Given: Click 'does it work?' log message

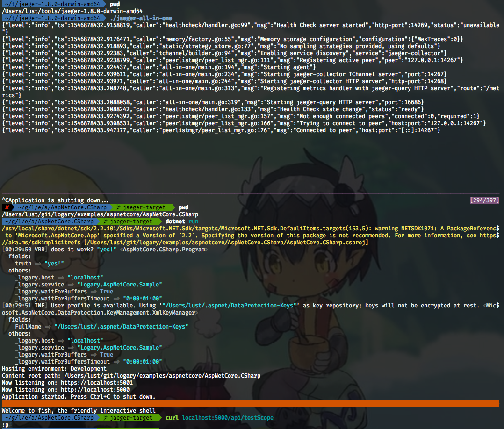Looking at the screenshot, I should pyautogui.click(x=72, y=250).
